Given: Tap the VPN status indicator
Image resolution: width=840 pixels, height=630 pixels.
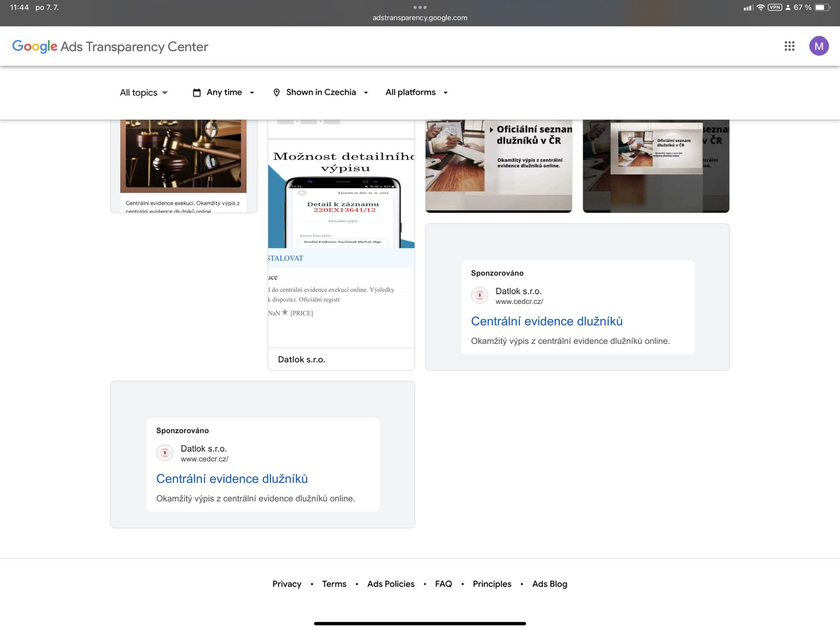Looking at the screenshot, I should pos(775,7).
